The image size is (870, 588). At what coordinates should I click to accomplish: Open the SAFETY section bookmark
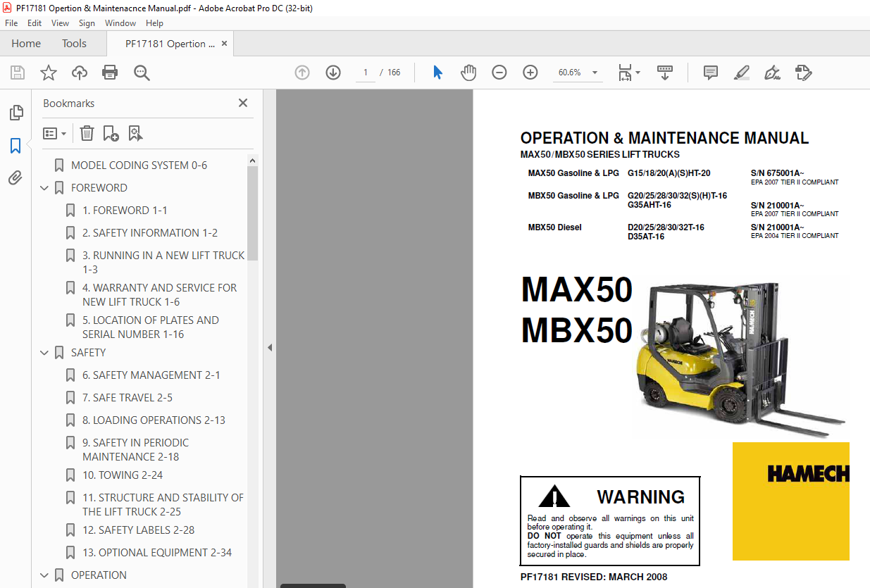point(88,353)
